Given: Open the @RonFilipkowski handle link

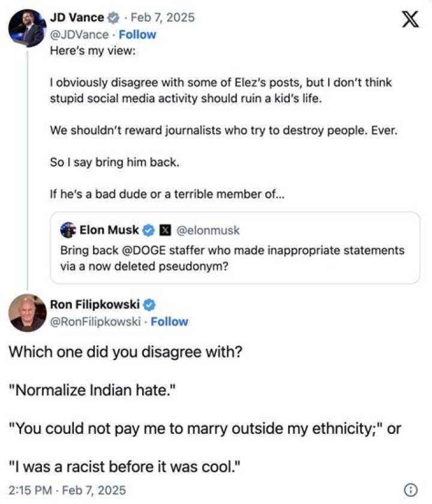Looking at the screenshot, I should click(x=97, y=322).
